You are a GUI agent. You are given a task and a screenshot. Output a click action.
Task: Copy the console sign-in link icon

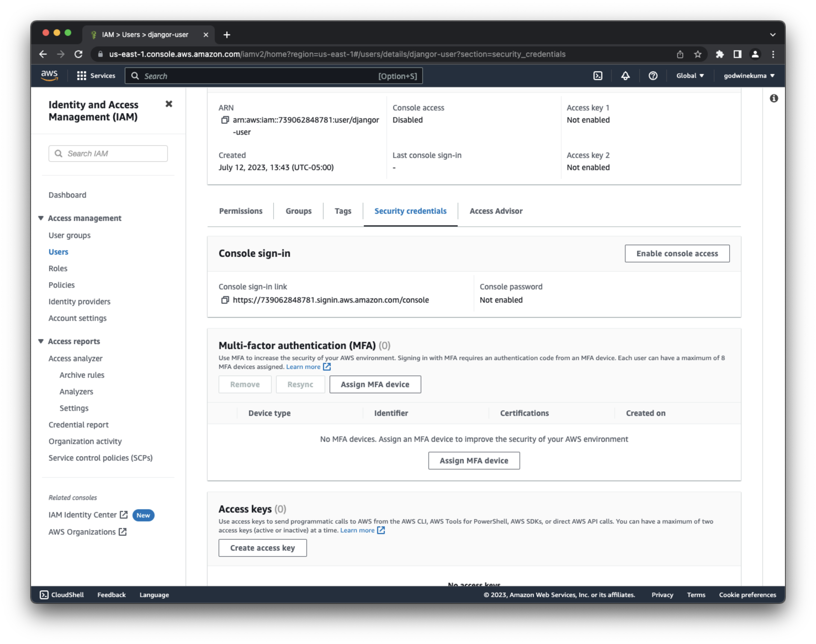[225, 300]
